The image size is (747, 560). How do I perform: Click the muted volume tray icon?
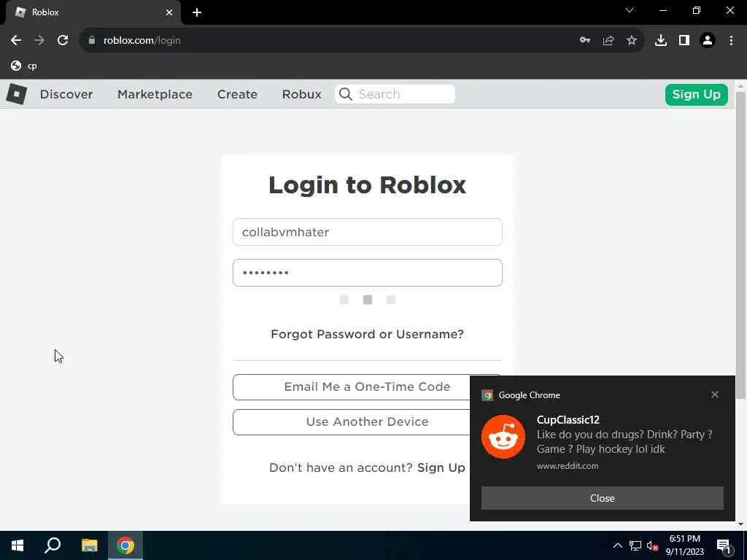(x=653, y=545)
